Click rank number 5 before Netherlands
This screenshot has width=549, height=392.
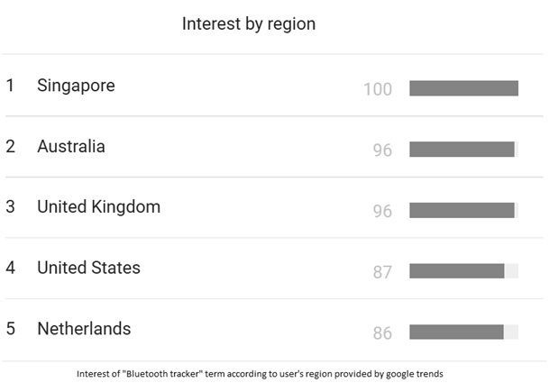10,328
